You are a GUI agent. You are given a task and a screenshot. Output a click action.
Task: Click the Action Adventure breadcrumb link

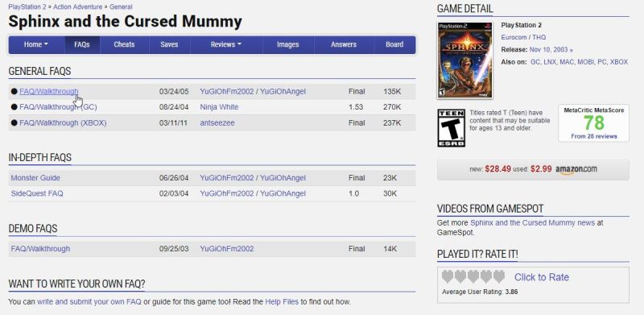click(77, 6)
